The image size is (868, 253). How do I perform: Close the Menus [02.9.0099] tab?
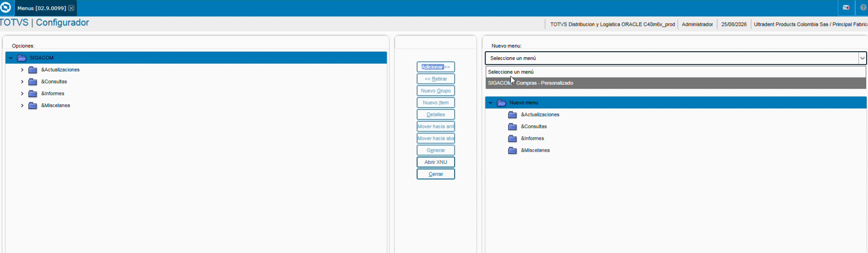point(71,8)
